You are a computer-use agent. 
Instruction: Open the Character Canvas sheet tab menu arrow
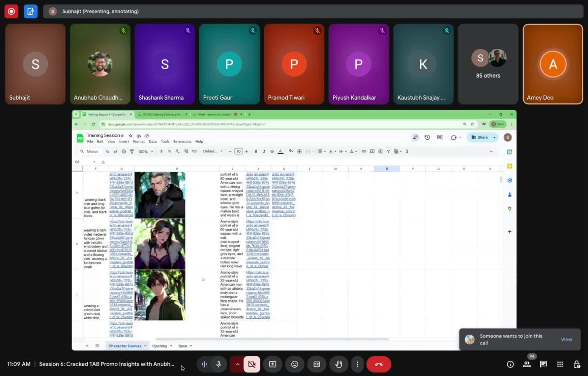pos(145,346)
